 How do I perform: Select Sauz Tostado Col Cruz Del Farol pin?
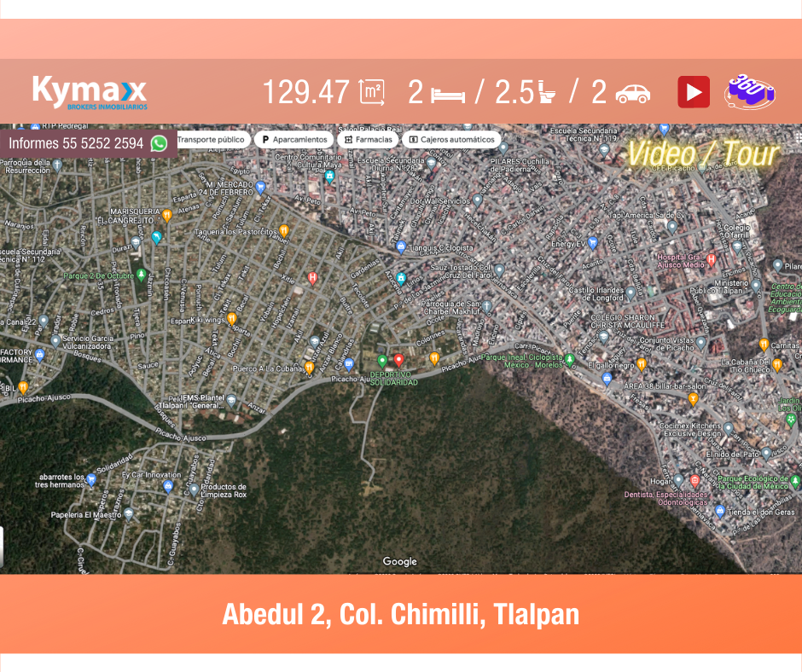point(499,269)
